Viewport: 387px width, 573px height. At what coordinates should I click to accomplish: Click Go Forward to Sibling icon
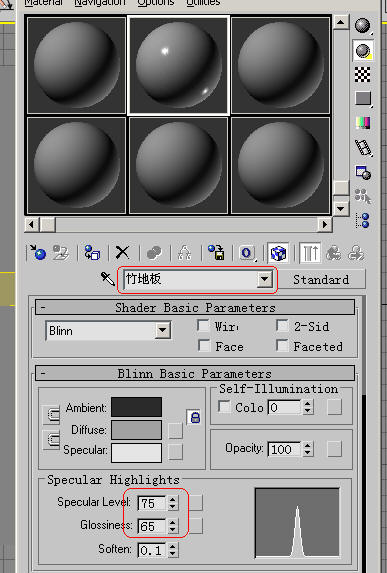click(x=356, y=253)
